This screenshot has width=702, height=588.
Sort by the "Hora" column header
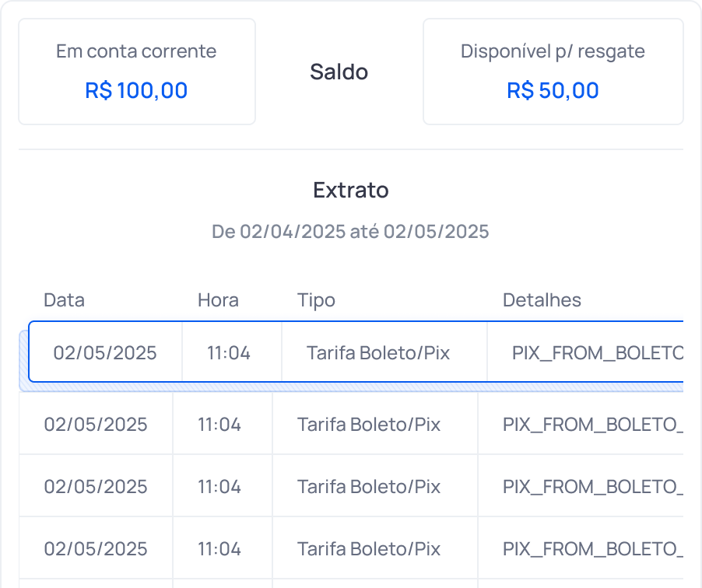tap(218, 300)
